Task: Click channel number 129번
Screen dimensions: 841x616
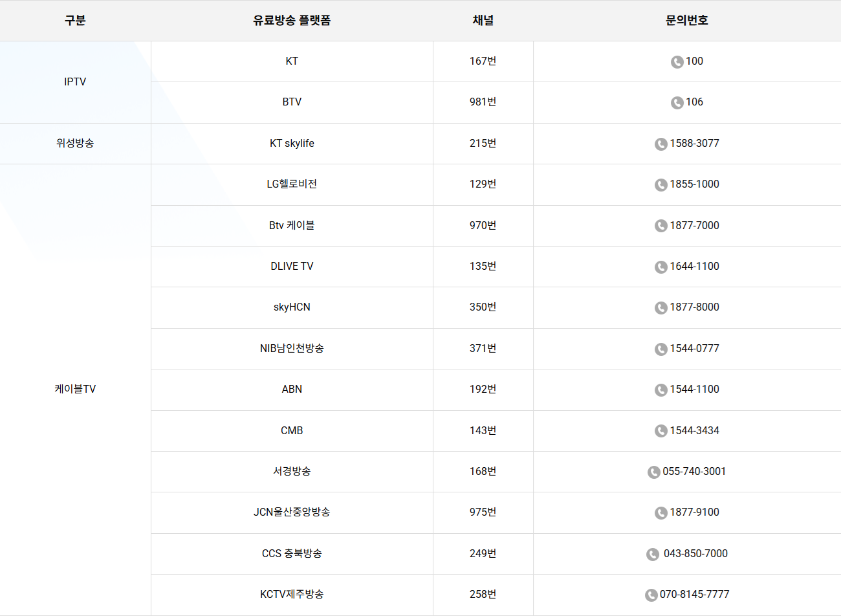Action: (x=483, y=184)
